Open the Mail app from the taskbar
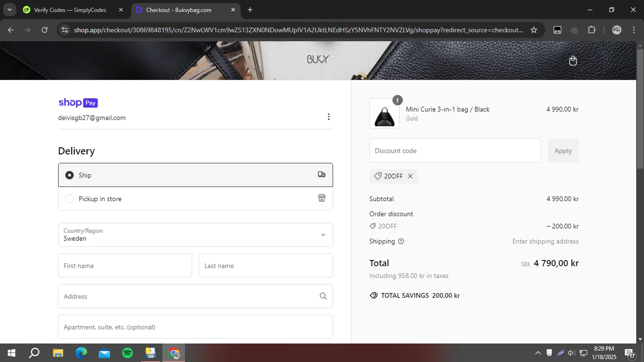 coord(104,353)
